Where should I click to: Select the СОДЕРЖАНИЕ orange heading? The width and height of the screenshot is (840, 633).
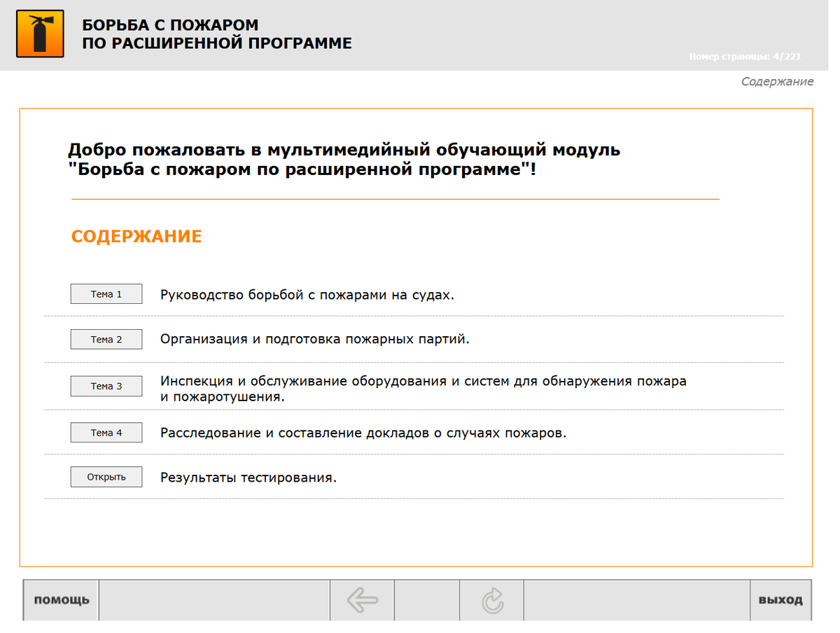click(x=135, y=236)
